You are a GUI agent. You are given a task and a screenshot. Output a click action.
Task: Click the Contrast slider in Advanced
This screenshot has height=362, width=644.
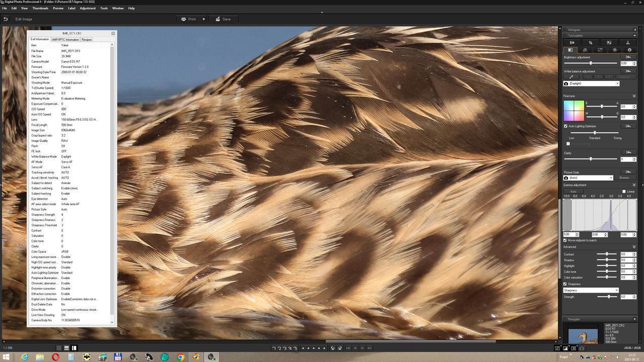point(607,254)
